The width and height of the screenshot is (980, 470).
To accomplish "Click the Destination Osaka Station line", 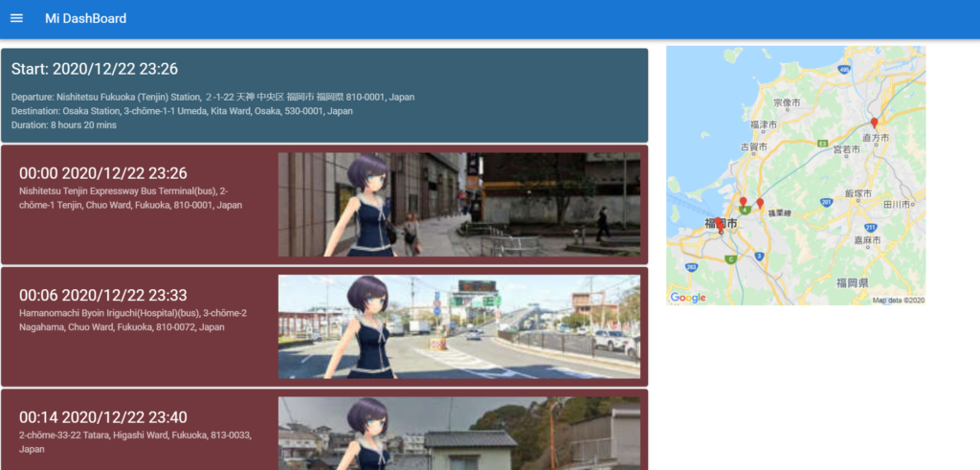I will [x=182, y=111].
